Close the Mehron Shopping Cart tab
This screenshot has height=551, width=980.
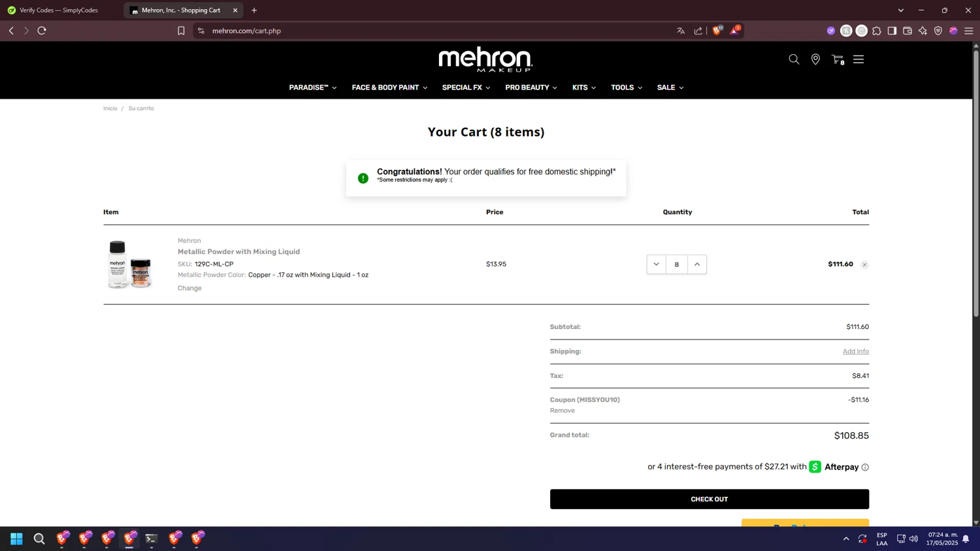click(235, 10)
